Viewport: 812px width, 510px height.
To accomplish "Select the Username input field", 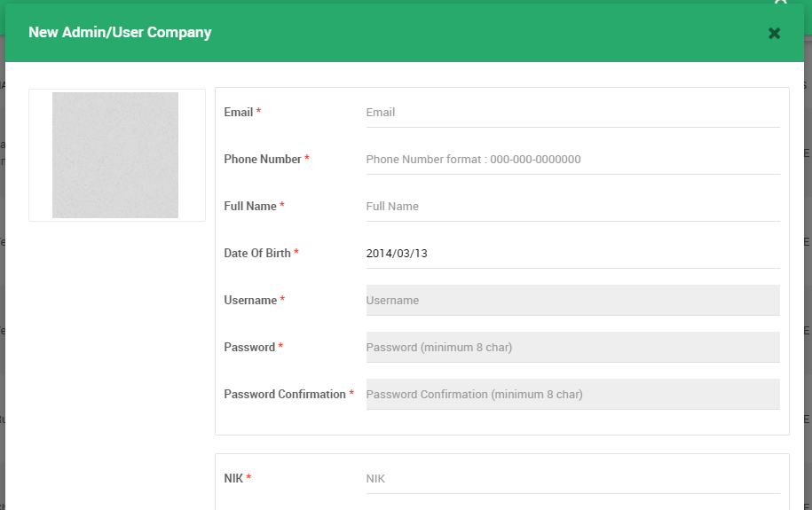I will (572, 301).
